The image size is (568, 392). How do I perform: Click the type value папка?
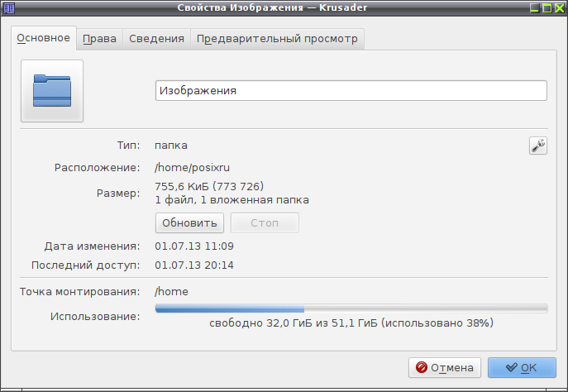click(x=171, y=146)
